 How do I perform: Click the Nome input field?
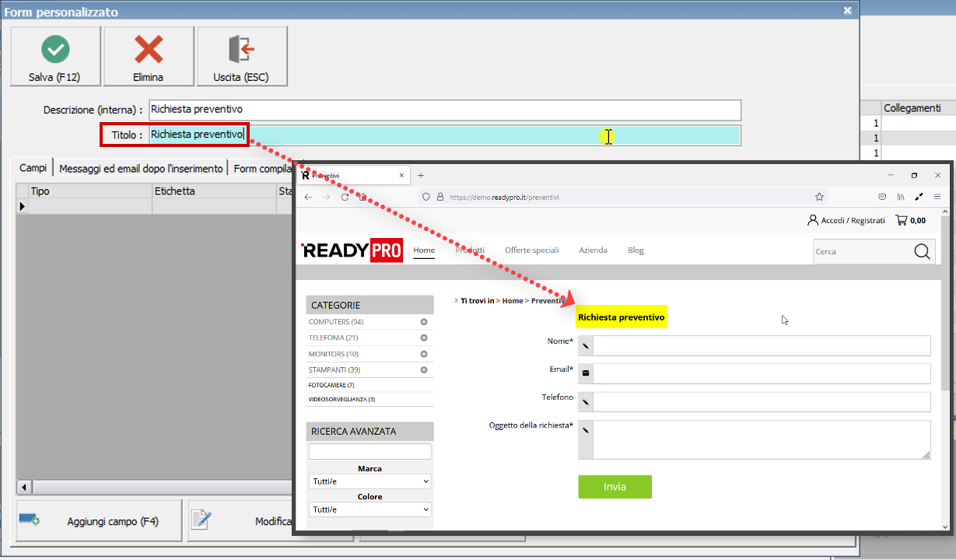click(761, 345)
